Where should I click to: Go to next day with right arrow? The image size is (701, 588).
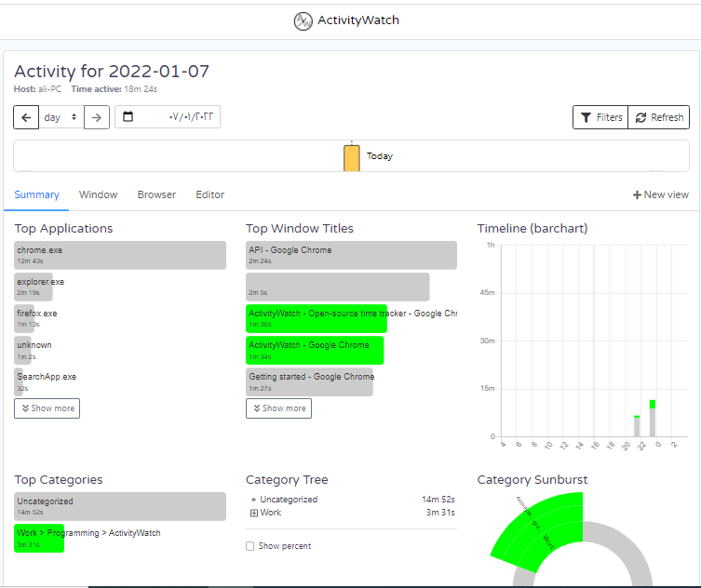click(97, 117)
